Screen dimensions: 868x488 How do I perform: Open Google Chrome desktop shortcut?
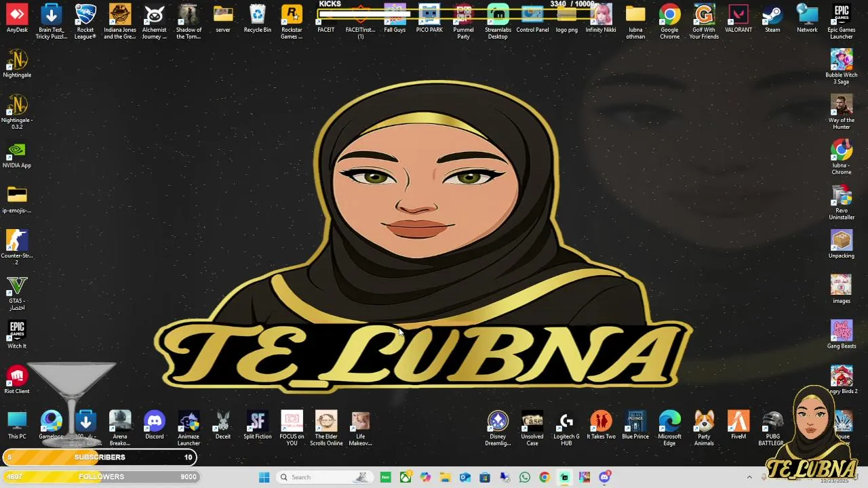pos(669,22)
